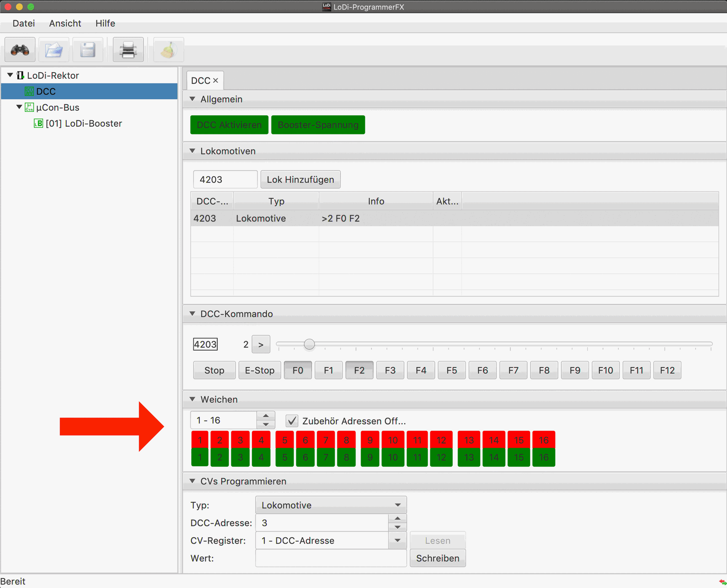
Task: Click green turnout button 10
Action: pyautogui.click(x=393, y=457)
